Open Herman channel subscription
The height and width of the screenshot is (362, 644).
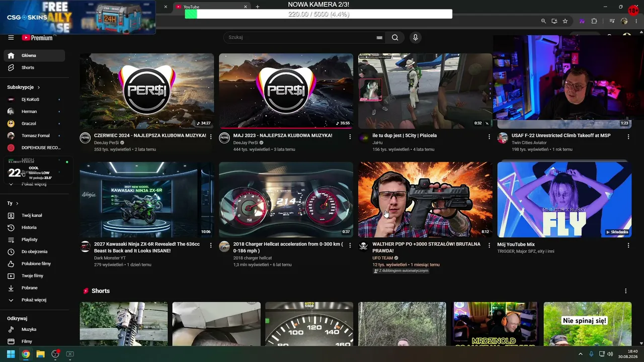click(34, 112)
